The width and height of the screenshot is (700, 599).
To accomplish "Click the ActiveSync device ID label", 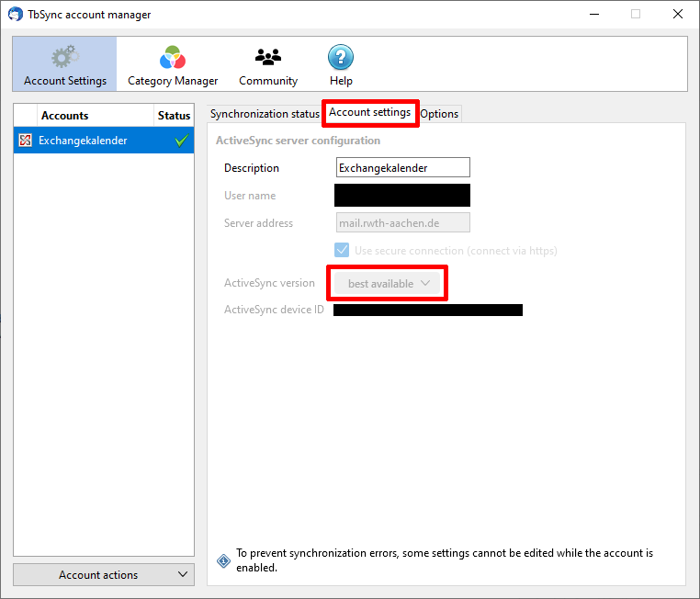I will point(274,310).
